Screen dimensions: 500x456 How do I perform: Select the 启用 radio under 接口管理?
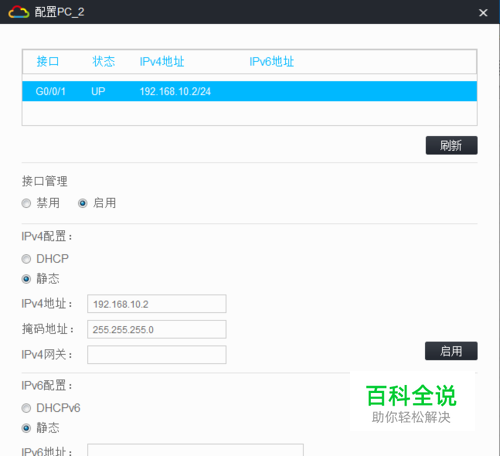coord(83,203)
